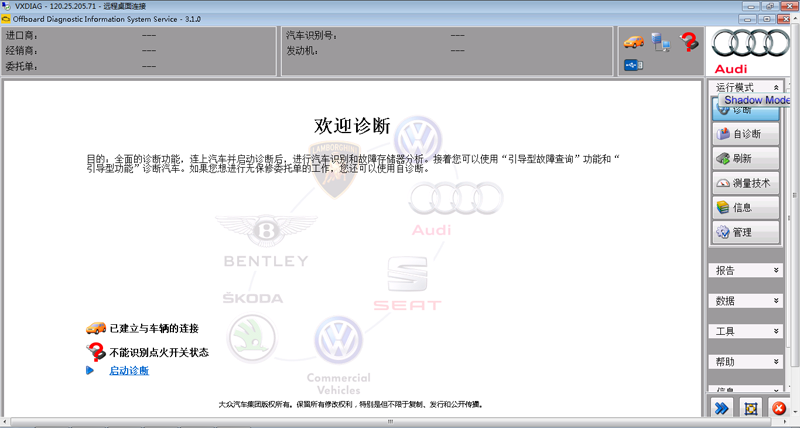Screen dimensions: 800x428
Task: Click the 汽车识别号 field label
Action: (x=311, y=36)
